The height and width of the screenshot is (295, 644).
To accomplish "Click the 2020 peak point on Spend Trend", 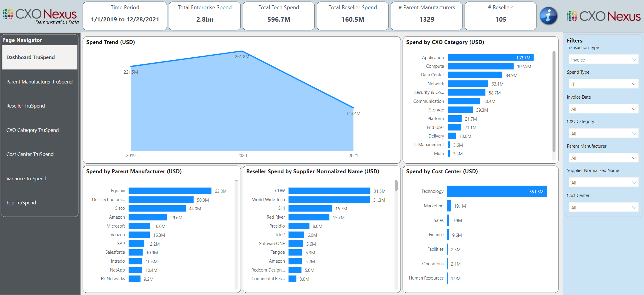I will (242, 51).
